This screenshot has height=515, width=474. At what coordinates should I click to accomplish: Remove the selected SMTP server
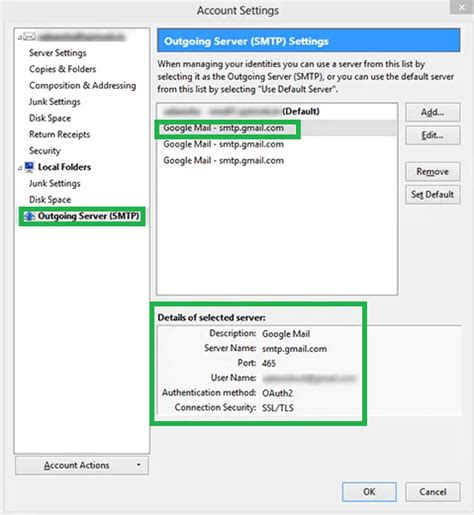pyautogui.click(x=433, y=172)
